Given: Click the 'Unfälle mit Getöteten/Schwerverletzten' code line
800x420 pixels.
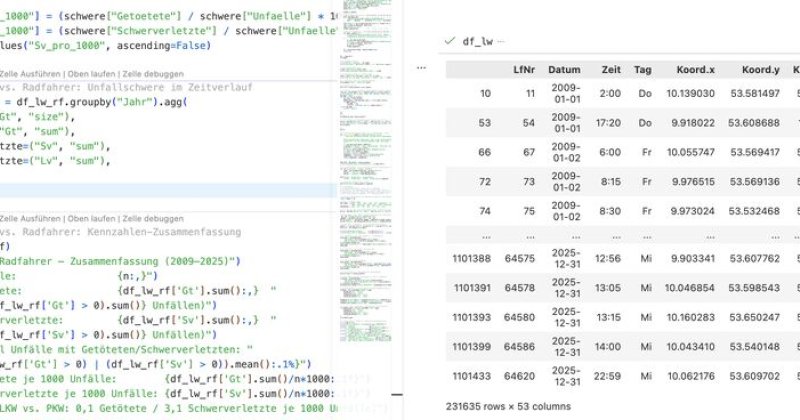Looking at the screenshot, I should (127, 350).
